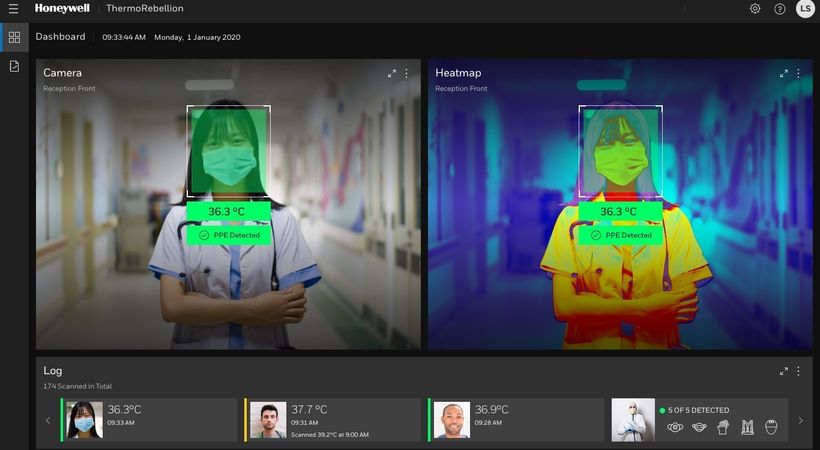
Task: Open the reports document icon in sidebar
Action: [14, 66]
